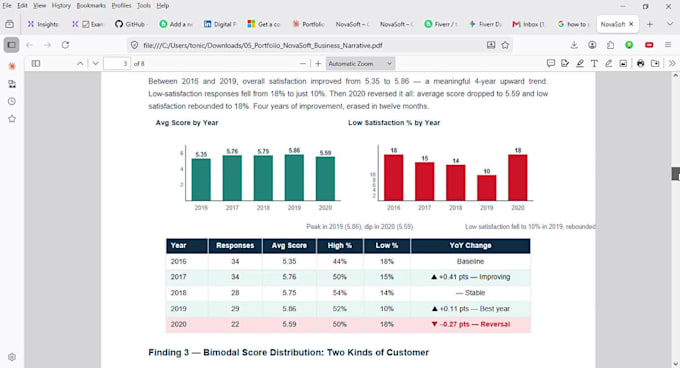This screenshot has height=368, width=680.
Task: Open a new browser tab
Action: (650, 24)
